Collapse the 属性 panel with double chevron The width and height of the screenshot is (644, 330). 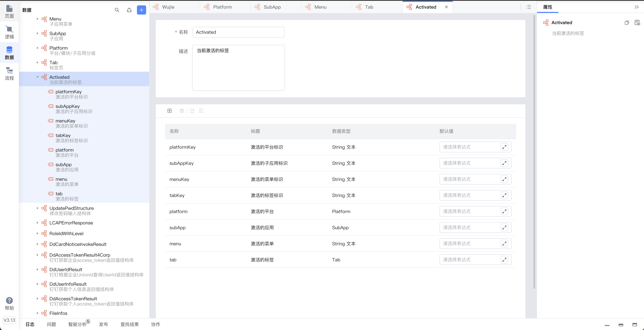tap(637, 7)
